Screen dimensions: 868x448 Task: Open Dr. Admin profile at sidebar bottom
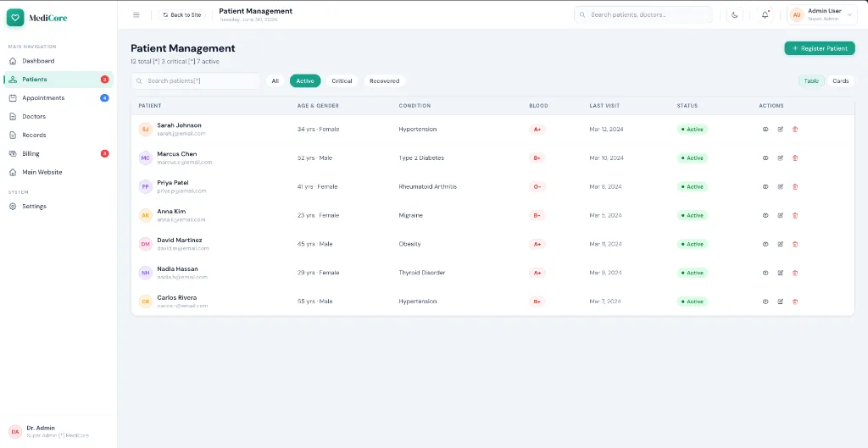click(x=58, y=431)
